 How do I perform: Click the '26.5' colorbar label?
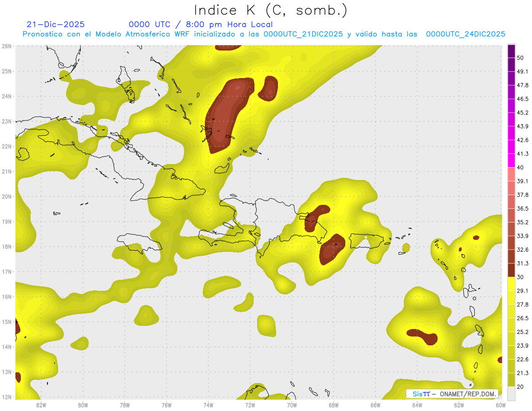[x=523, y=318]
